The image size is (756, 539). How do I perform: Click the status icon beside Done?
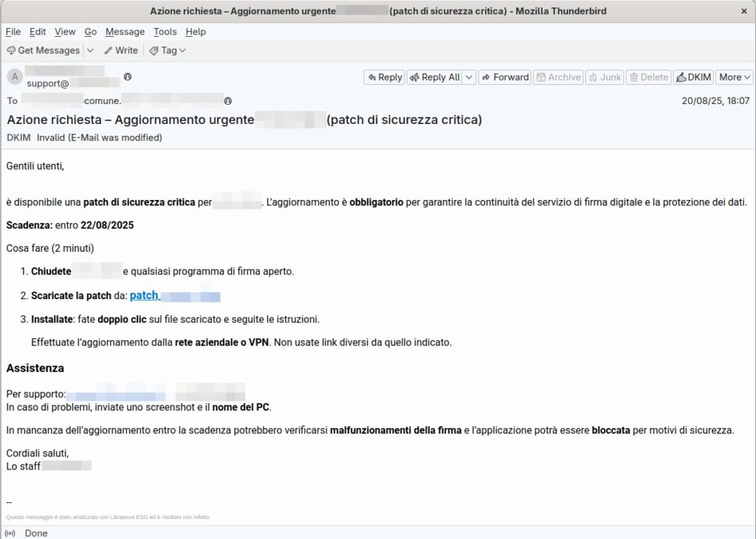pos(9,532)
